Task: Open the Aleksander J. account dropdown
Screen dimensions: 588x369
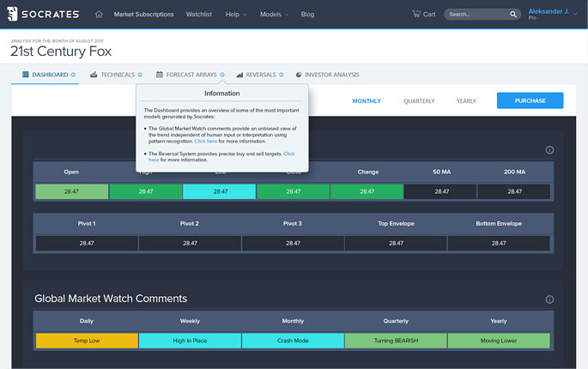Action: [x=552, y=14]
